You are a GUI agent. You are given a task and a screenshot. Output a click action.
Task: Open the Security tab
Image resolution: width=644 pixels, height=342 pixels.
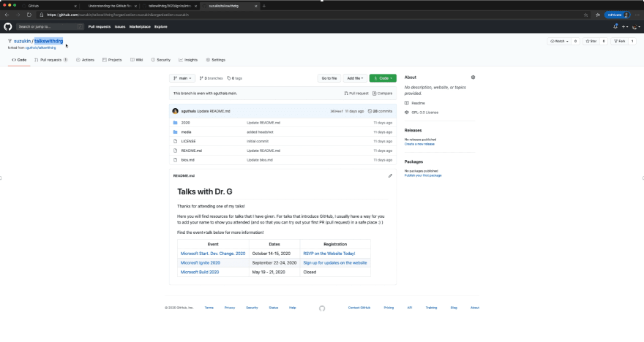pos(160,60)
